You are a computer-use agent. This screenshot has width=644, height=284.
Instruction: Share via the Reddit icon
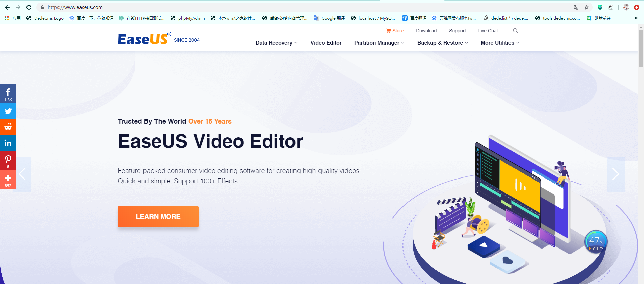click(8, 127)
